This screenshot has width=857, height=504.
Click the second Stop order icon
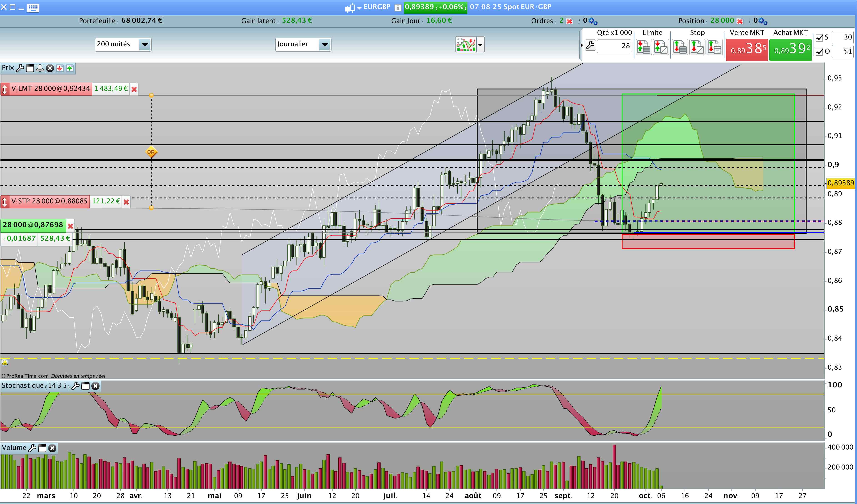697,47
